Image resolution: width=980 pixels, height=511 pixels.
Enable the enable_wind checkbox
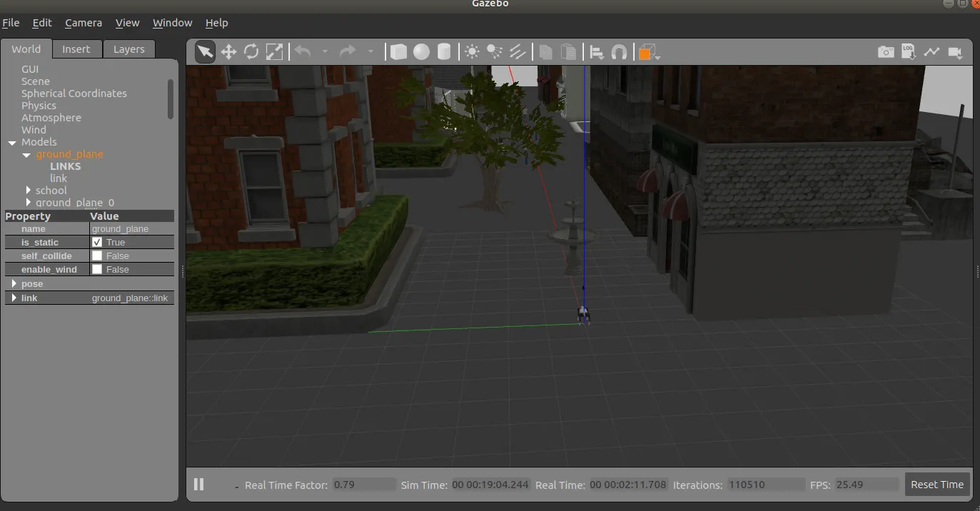click(97, 270)
